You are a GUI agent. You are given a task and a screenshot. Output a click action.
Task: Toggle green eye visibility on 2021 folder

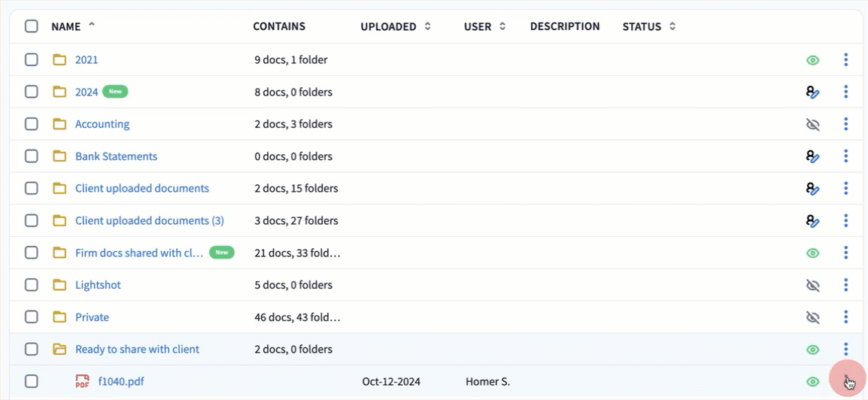[x=812, y=60]
